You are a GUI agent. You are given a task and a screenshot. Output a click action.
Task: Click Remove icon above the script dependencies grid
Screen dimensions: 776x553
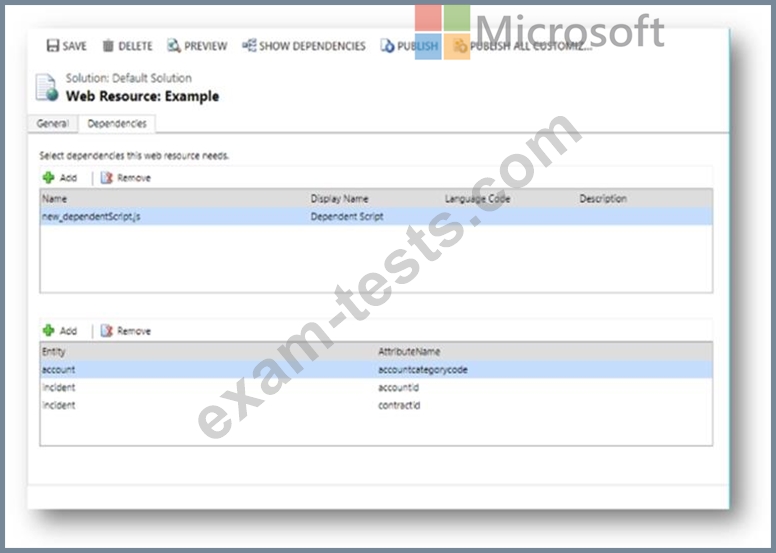click(106, 177)
